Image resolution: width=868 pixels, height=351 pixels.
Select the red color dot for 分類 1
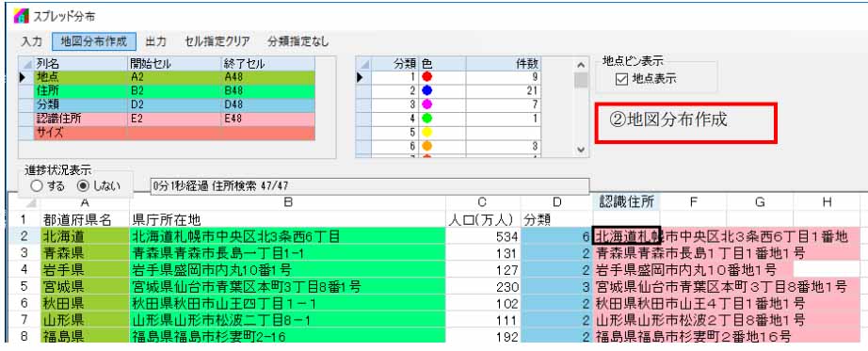coord(426,77)
